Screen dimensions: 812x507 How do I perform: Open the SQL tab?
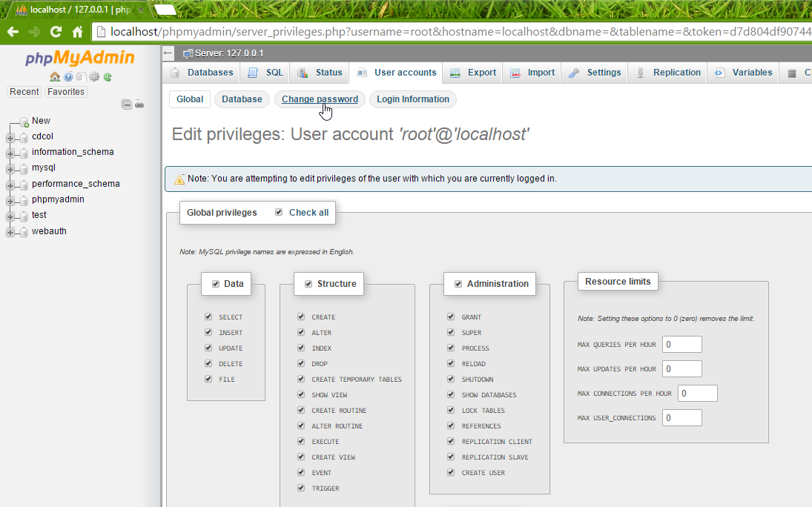pos(265,73)
